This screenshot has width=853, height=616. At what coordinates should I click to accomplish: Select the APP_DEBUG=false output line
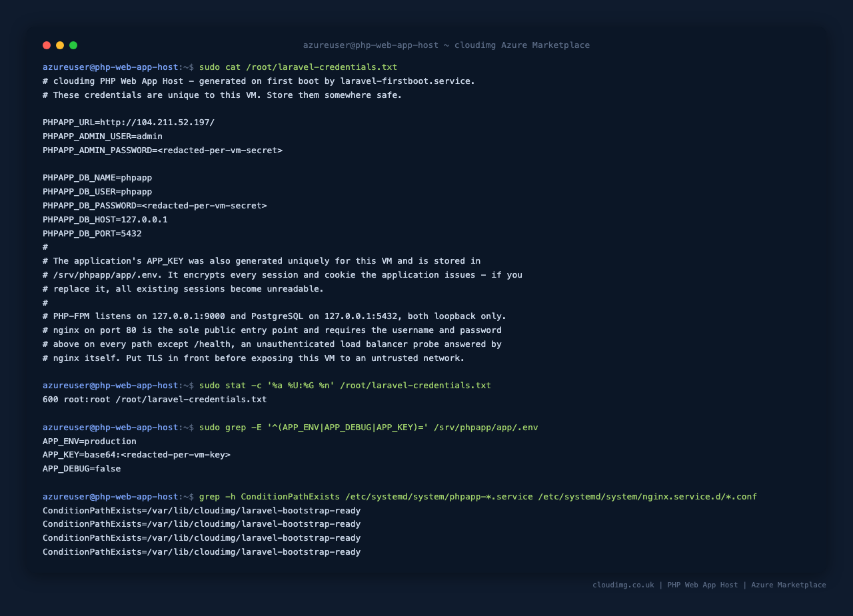[82, 469]
